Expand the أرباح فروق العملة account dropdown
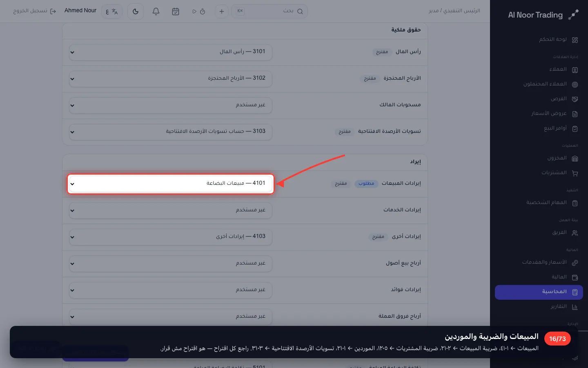The image size is (588, 368). [170, 316]
